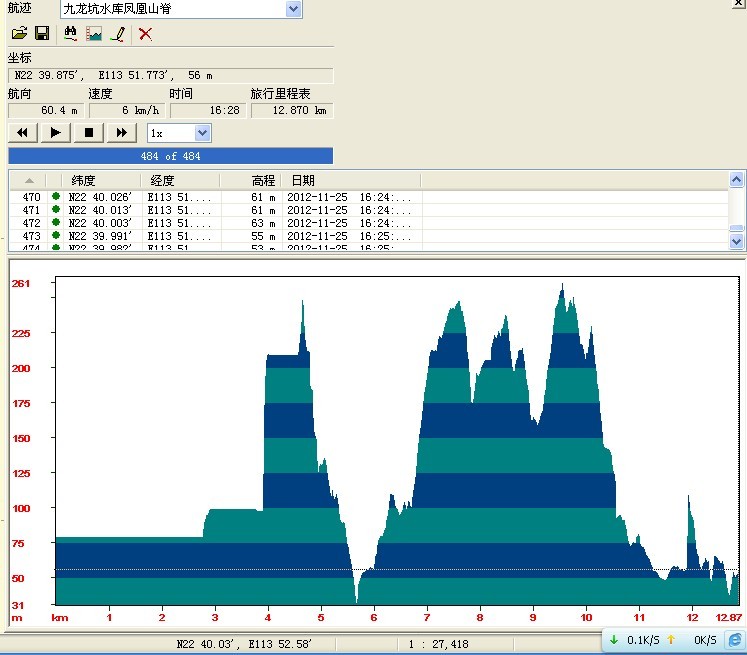Click the green dot in row 470
Screen dimensions: 747x655
click(56, 196)
